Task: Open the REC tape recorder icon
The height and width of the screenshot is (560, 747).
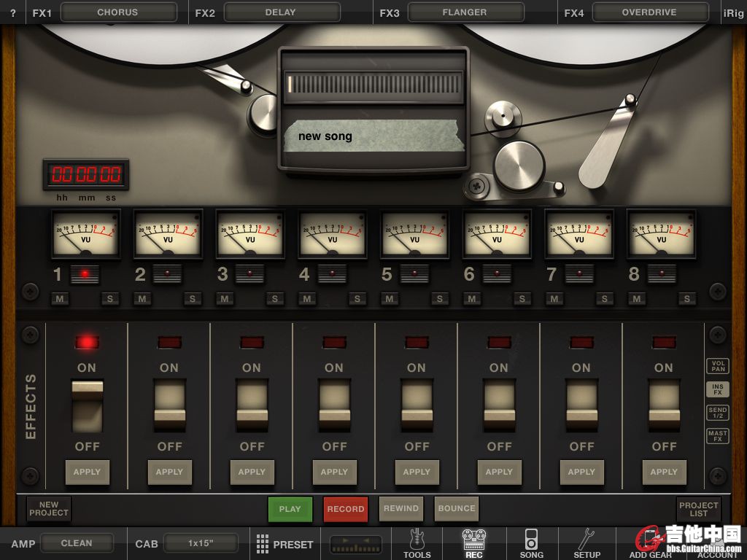Action: coord(474,543)
